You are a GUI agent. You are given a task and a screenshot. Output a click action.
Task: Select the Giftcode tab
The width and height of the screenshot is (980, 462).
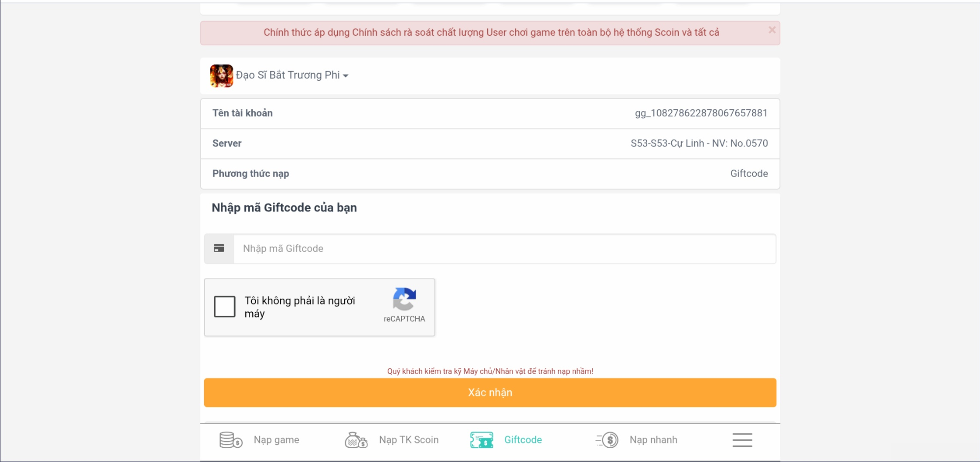click(x=506, y=440)
